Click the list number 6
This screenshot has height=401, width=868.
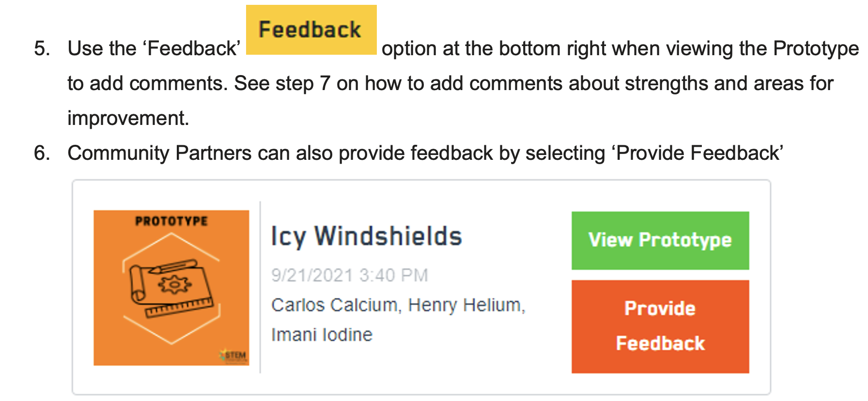42,153
